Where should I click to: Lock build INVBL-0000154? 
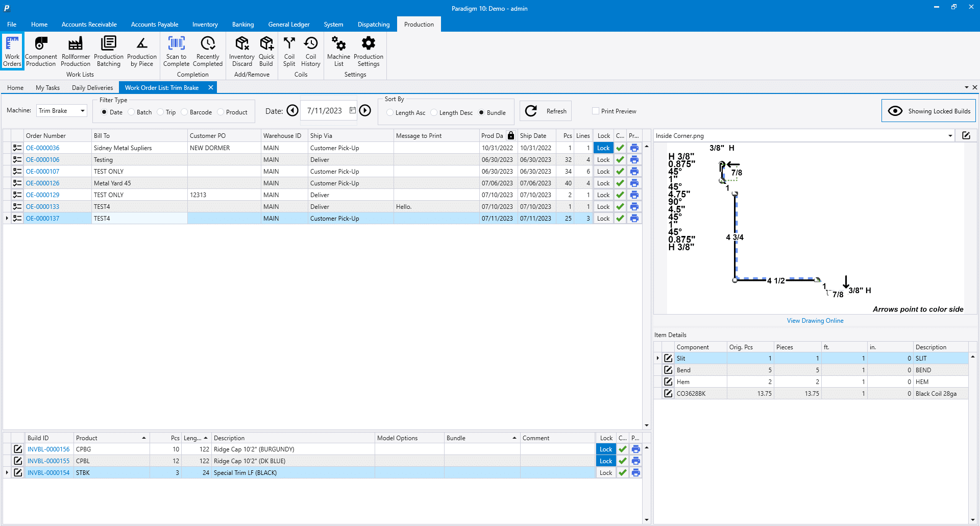[606, 473]
